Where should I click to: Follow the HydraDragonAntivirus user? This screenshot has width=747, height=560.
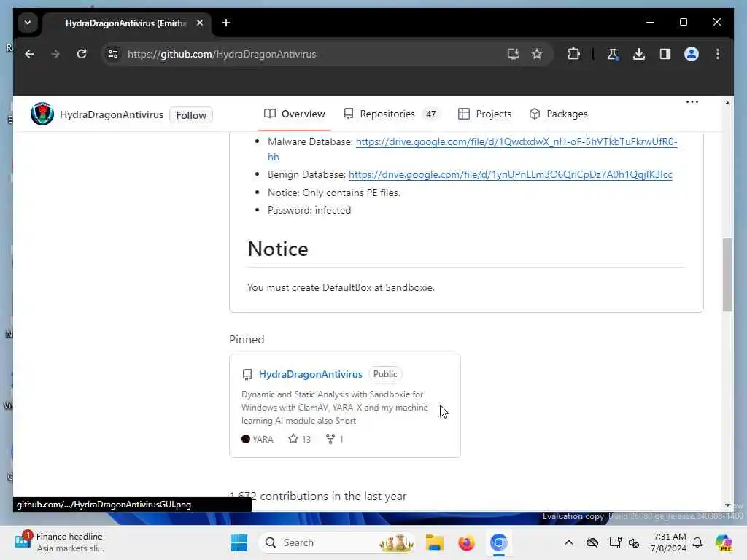(x=191, y=115)
